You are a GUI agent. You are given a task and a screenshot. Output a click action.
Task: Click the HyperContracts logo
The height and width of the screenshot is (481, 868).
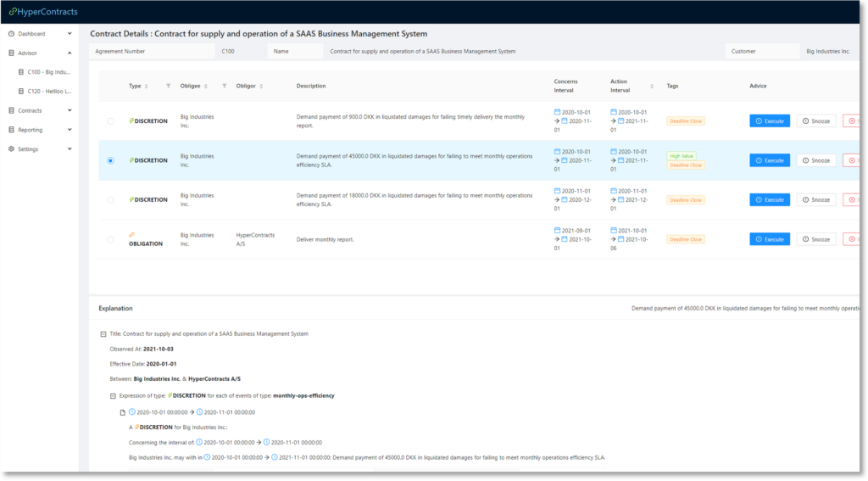[x=43, y=12]
